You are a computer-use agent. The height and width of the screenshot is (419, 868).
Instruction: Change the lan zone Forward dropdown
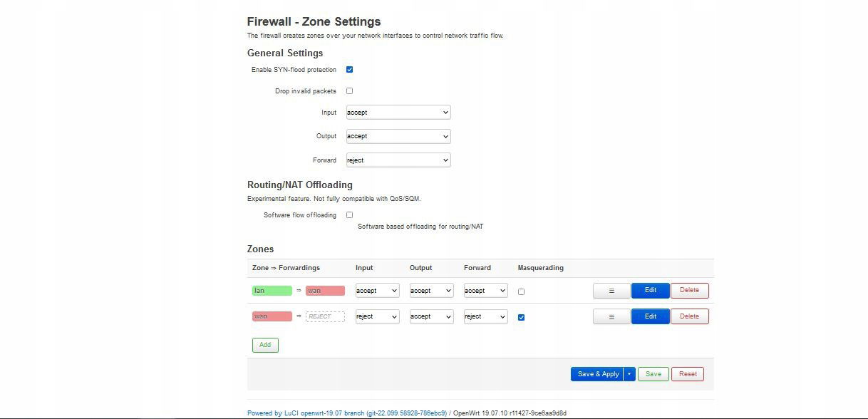(x=486, y=291)
